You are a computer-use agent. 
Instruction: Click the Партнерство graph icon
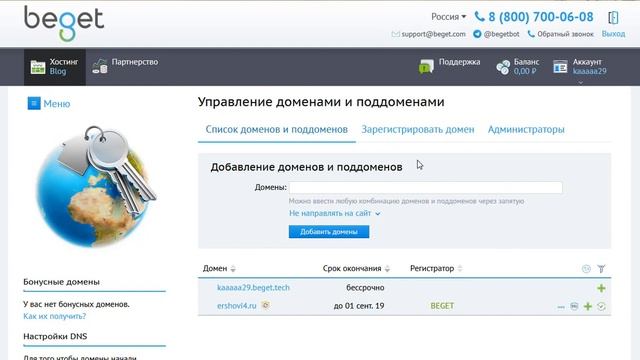[x=100, y=66]
